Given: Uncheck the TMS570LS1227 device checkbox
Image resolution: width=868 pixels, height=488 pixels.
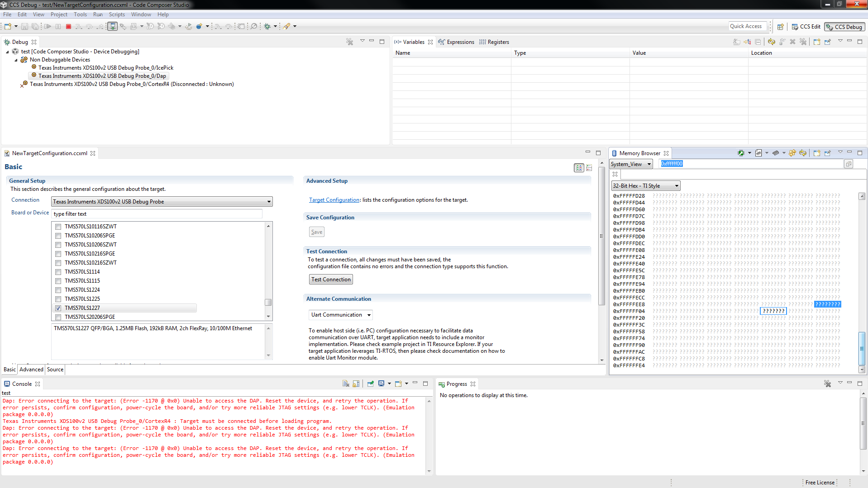Looking at the screenshot, I should pyautogui.click(x=58, y=308).
